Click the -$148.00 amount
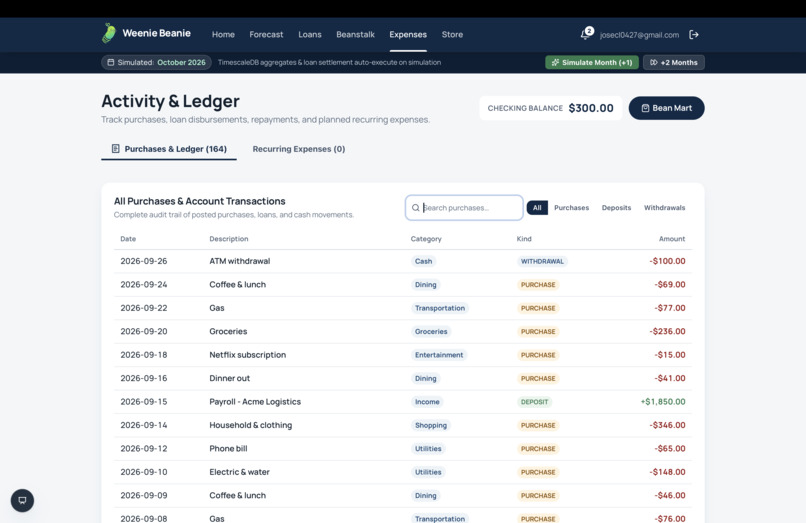This screenshot has width=806, height=523. coord(667,472)
